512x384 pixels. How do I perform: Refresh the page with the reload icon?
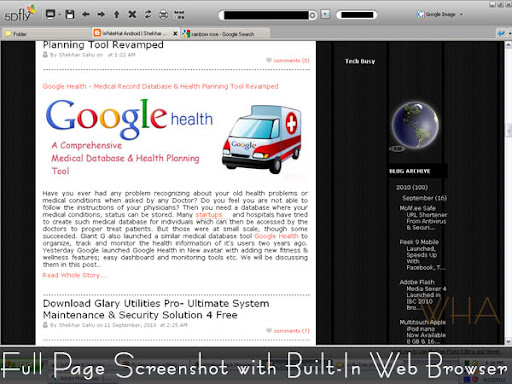coord(148,14)
